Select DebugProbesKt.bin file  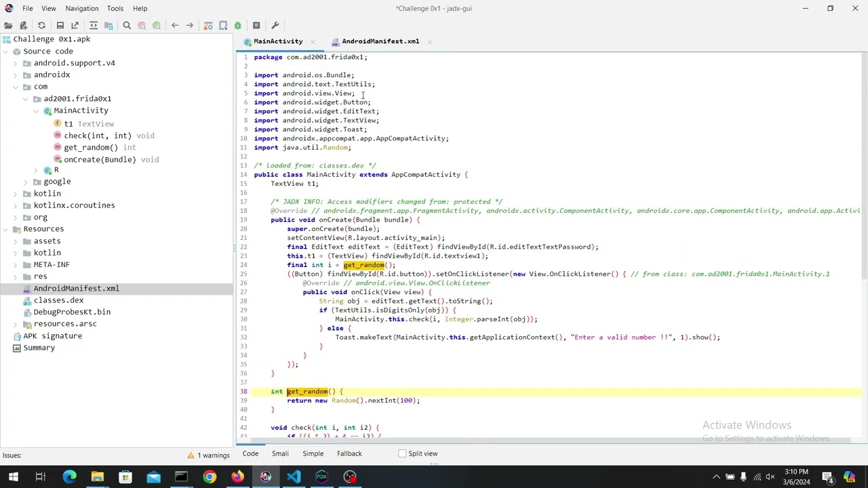(66, 312)
